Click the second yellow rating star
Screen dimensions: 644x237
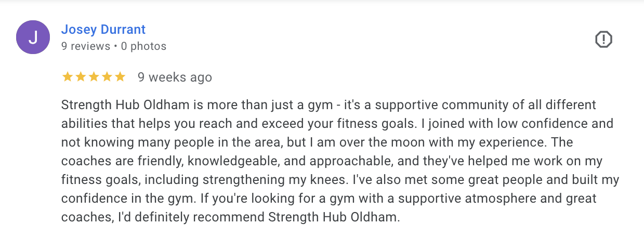point(81,77)
